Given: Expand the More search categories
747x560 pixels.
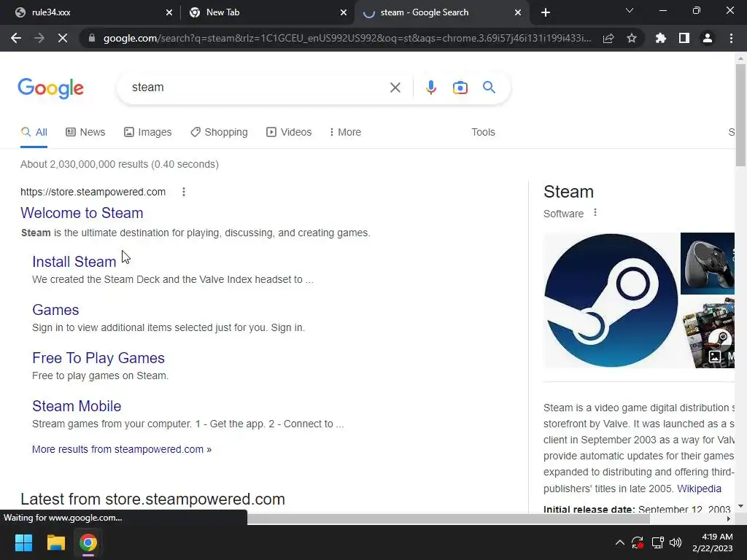Looking at the screenshot, I should (x=345, y=133).
